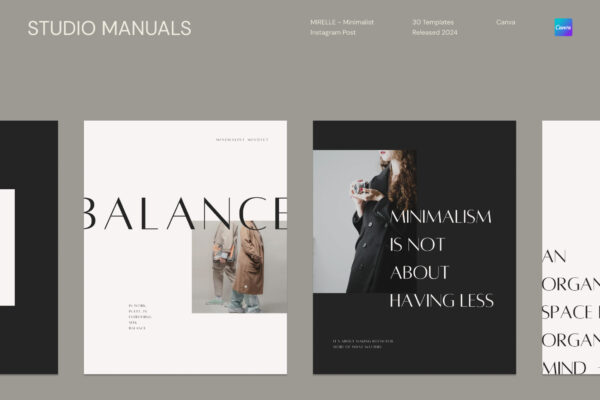The width and height of the screenshot is (600, 400).
Task: Open the dark Minimalism template card
Action: 414,247
